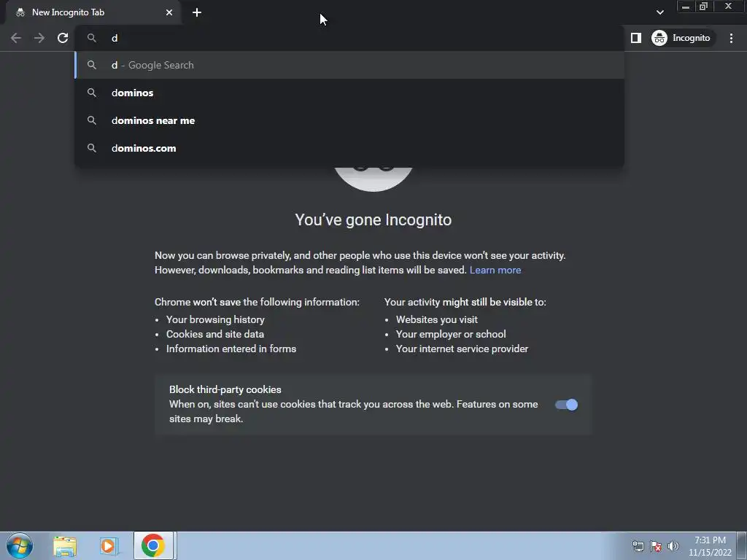The height and width of the screenshot is (560, 747).
Task: Click the 'Block third-party cookies' title
Action: point(225,389)
